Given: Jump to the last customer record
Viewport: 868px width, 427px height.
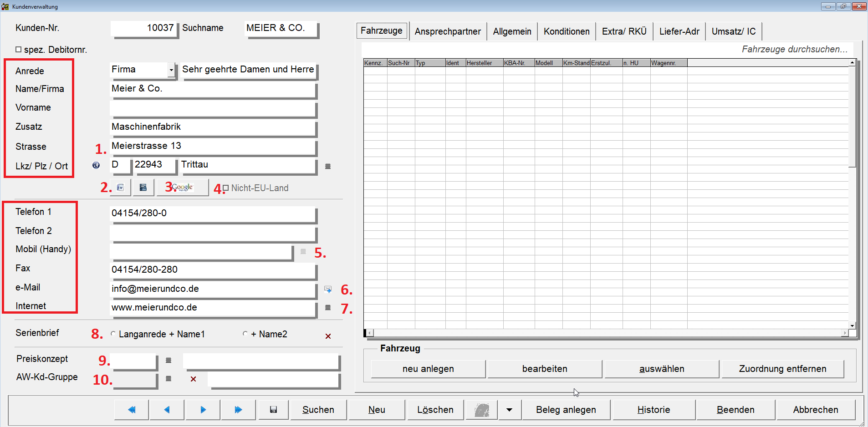Looking at the screenshot, I should (239, 410).
